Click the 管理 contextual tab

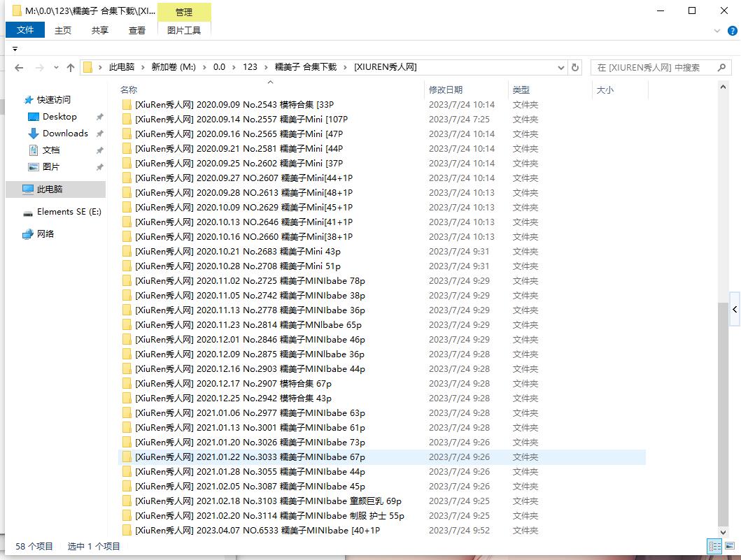pyautogui.click(x=184, y=13)
